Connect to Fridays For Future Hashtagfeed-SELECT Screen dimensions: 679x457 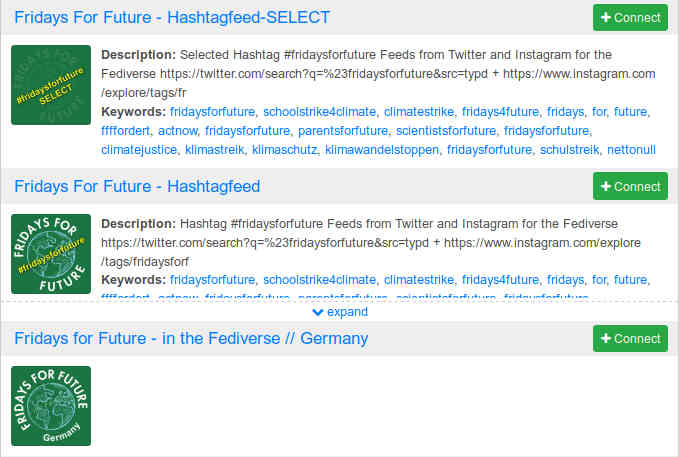pyautogui.click(x=630, y=18)
